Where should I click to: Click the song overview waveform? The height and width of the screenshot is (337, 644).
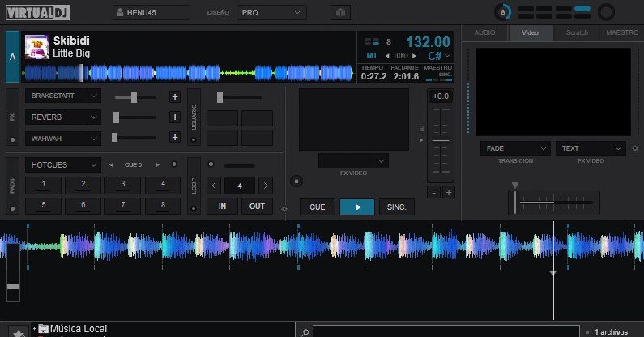tap(188, 73)
